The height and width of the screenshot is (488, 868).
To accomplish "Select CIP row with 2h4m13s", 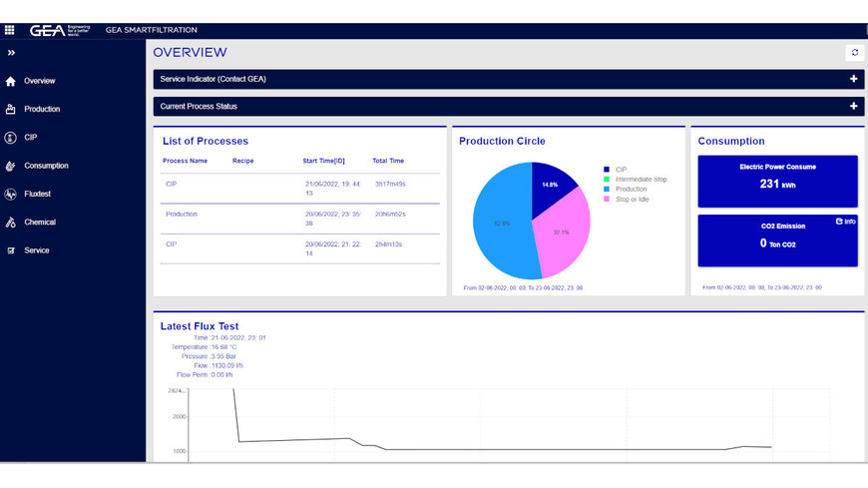I will 300,248.
